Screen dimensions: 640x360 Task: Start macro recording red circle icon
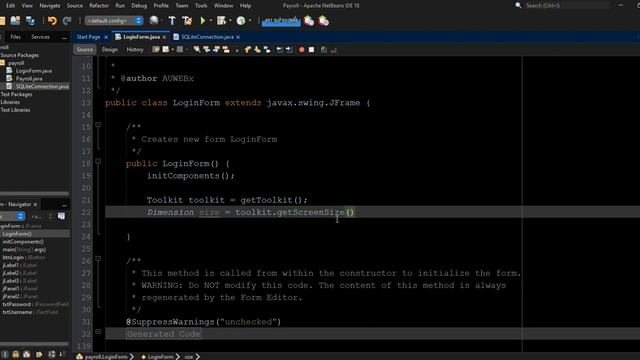click(x=302, y=50)
